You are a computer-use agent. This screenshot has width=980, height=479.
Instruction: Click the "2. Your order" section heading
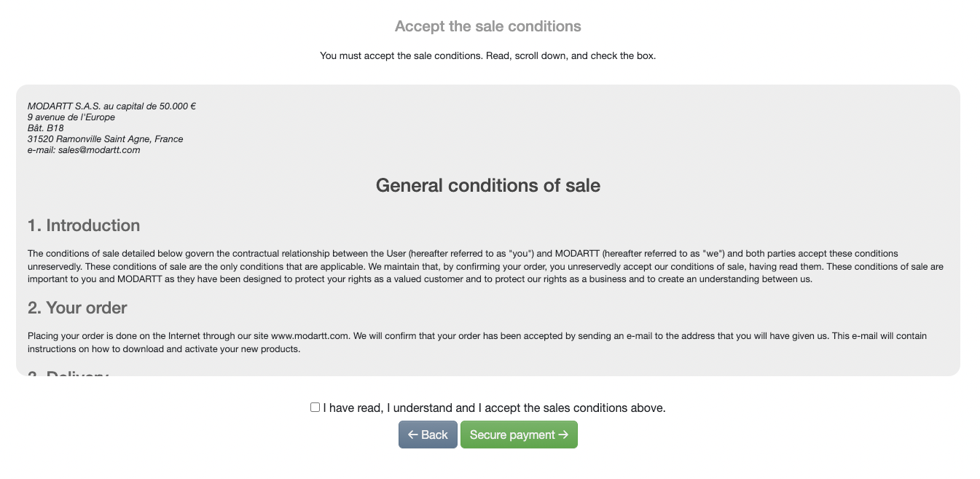(x=77, y=308)
